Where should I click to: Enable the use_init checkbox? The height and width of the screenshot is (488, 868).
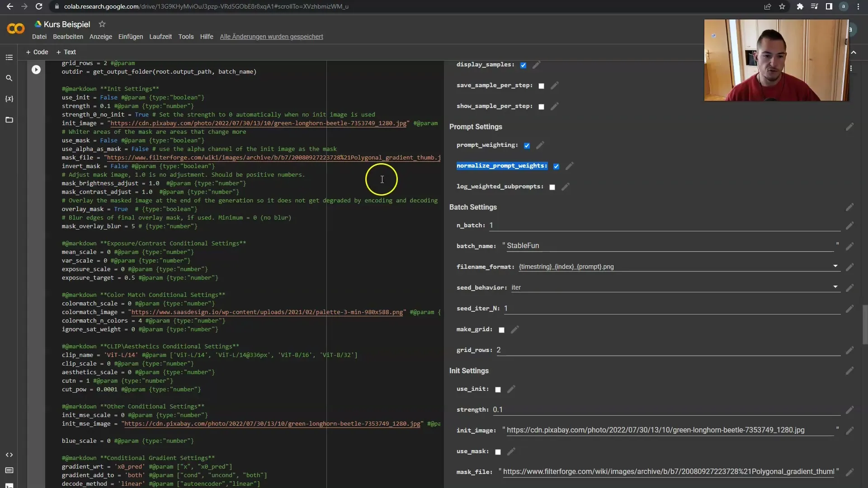(x=498, y=389)
